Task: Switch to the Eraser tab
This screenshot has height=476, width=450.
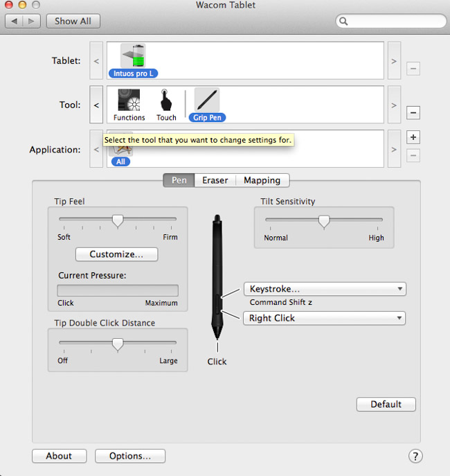Action: click(215, 180)
